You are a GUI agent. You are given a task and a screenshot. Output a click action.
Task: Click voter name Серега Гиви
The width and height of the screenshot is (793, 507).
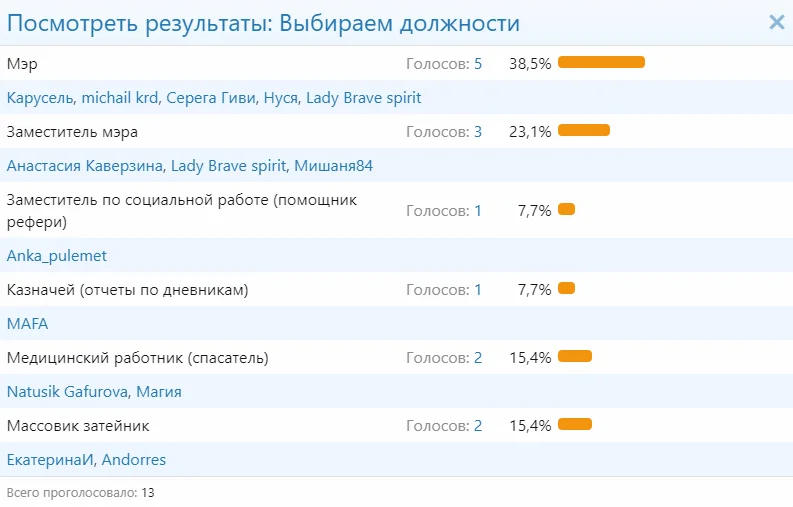(210, 98)
